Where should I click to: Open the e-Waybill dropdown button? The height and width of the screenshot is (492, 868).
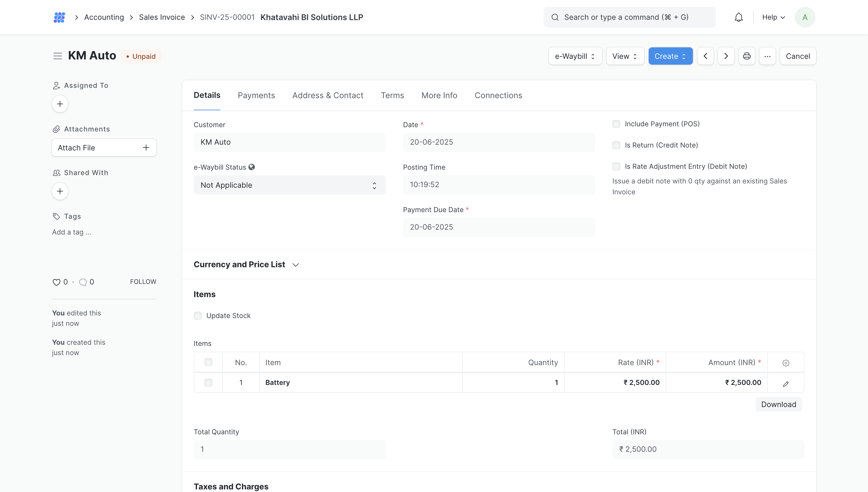tap(575, 56)
